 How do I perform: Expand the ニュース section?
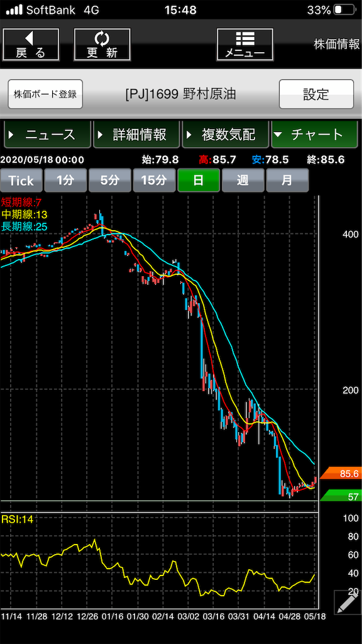[x=47, y=135]
